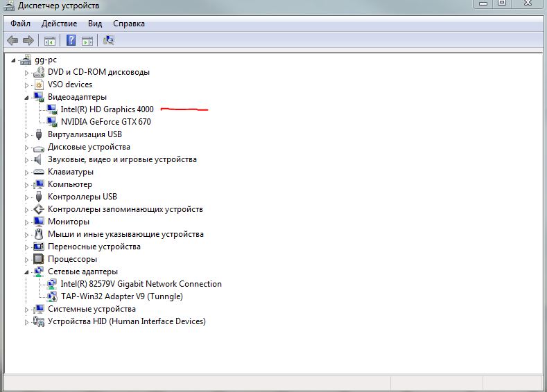547x392 pixels.
Task: Open the Файл menu
Action: [x=20, y=24]
